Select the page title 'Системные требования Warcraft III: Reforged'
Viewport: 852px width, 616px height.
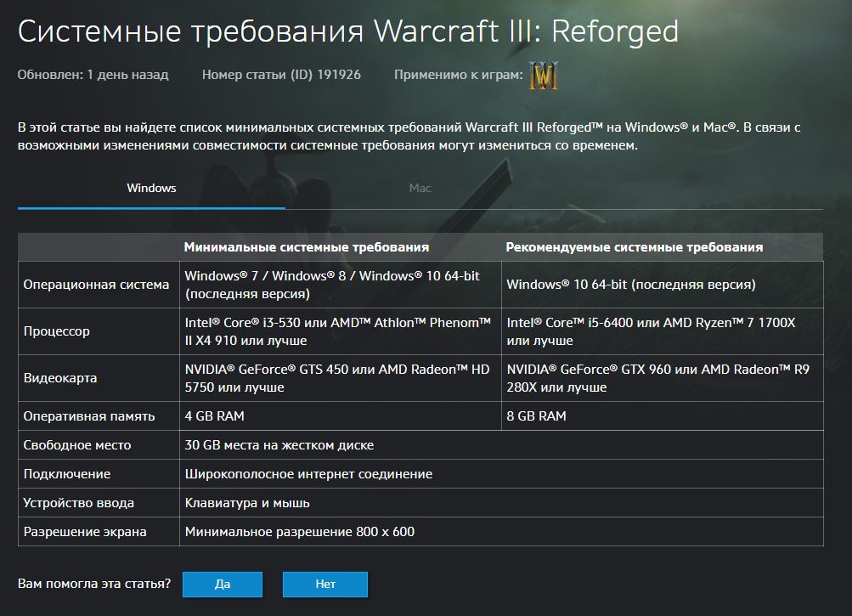coord(348,31)
